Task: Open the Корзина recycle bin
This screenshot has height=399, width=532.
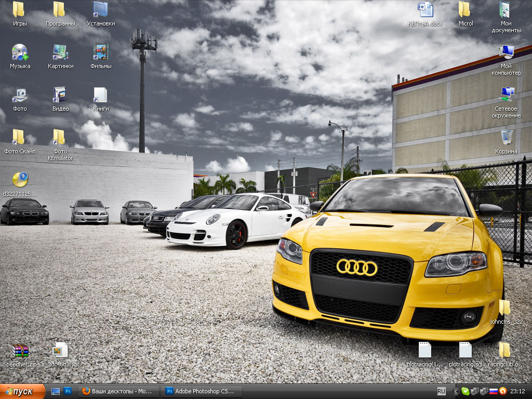Action: (506, 138)
